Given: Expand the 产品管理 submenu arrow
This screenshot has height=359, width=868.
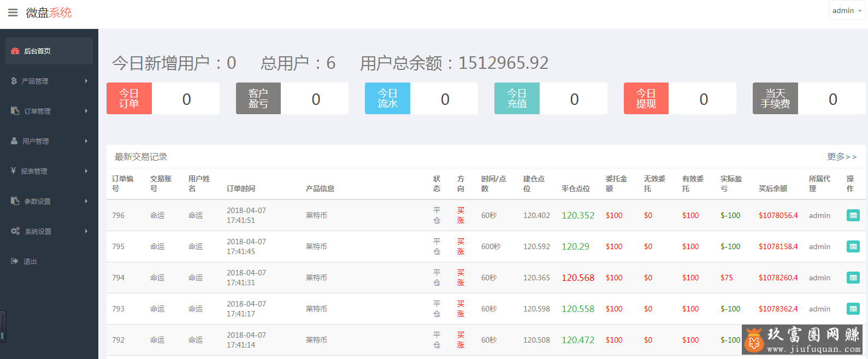Looking at the screenshot, I should click(x=86, y=81).
